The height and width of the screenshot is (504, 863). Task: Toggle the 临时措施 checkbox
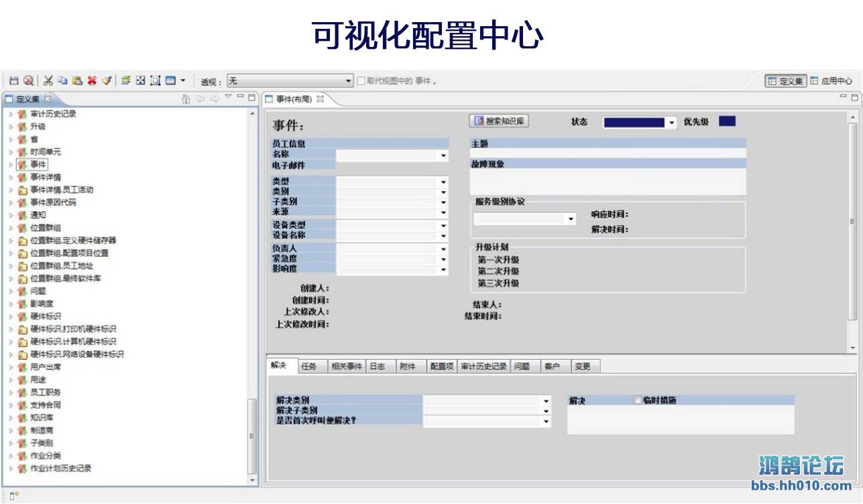tap(638, 400)
